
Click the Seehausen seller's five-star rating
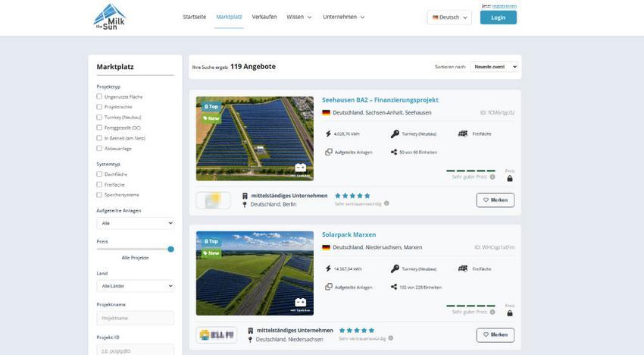(x=352, y=196)
